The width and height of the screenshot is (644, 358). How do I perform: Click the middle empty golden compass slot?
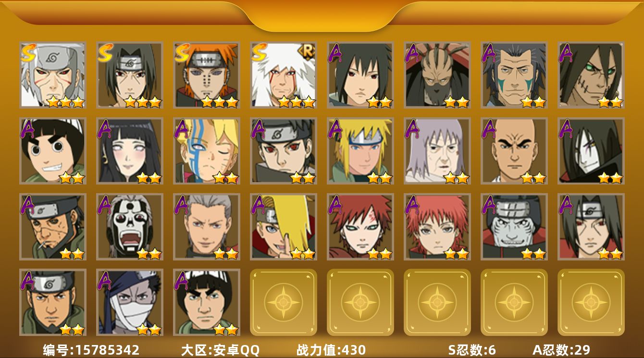437,302
